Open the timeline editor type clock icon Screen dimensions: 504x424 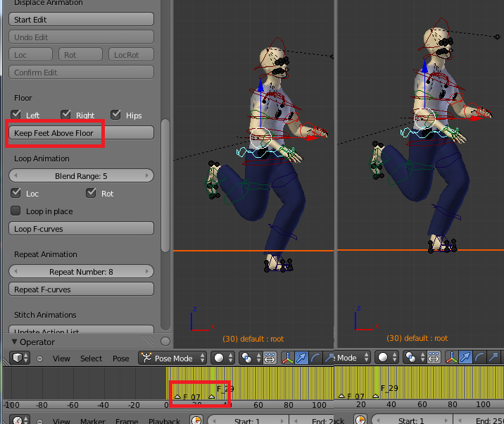pyautogui.click(x=20, y=420)
